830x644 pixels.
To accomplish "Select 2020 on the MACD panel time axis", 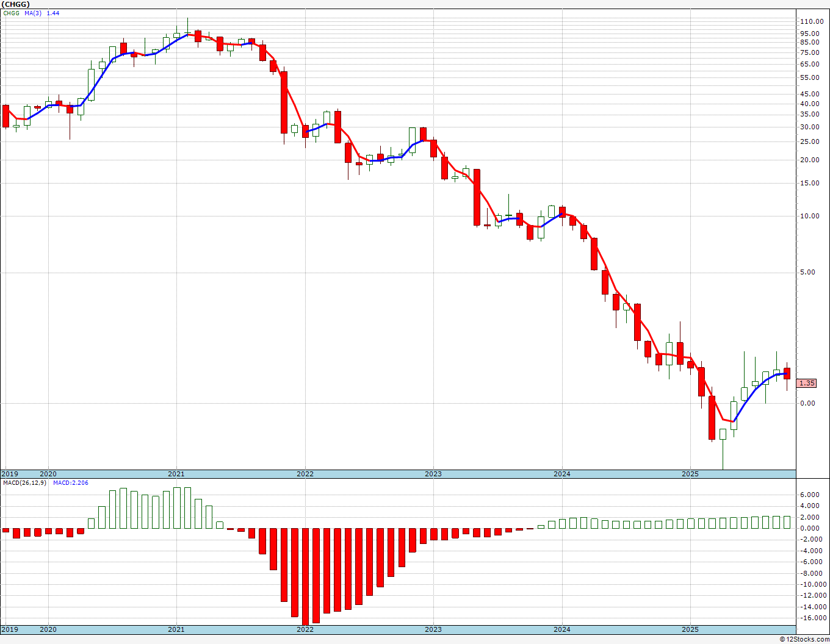I will (48, 629).
